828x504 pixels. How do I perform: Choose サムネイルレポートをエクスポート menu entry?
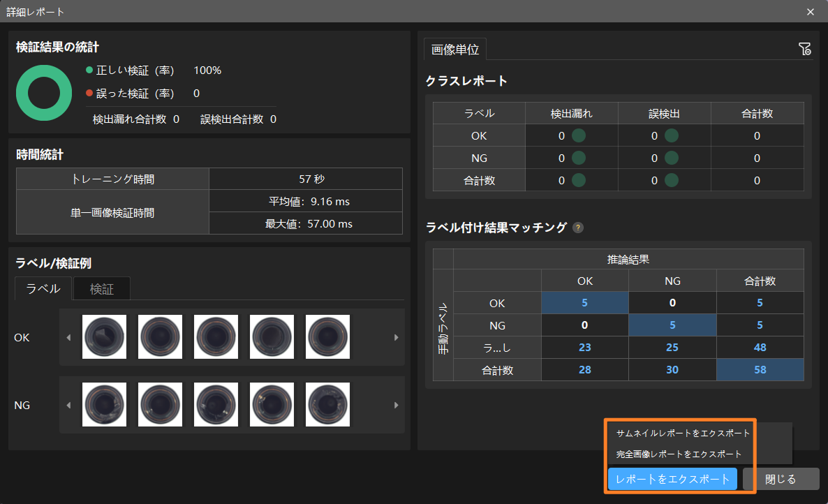tap(683, 433)
